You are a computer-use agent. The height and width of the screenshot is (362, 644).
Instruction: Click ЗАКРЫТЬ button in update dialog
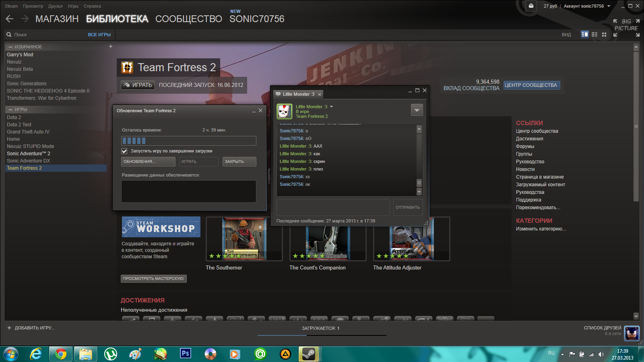click(239, 162)
